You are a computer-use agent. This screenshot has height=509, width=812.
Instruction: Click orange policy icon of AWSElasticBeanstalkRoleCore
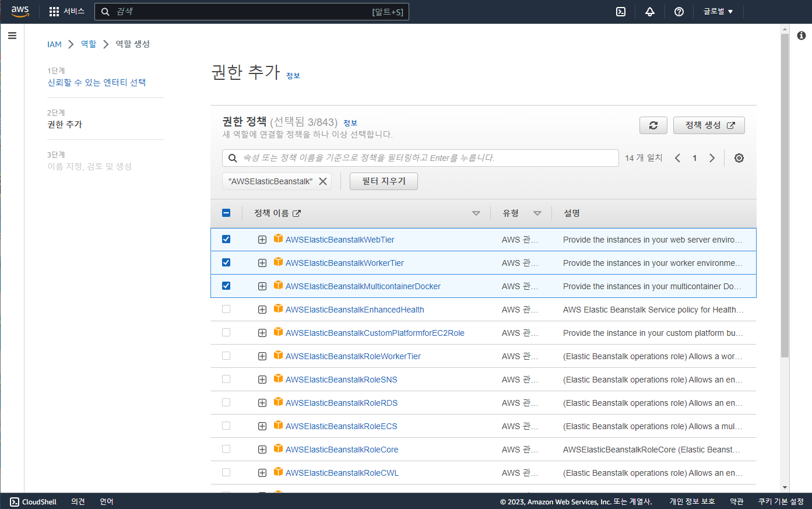(x=279, y=448)
